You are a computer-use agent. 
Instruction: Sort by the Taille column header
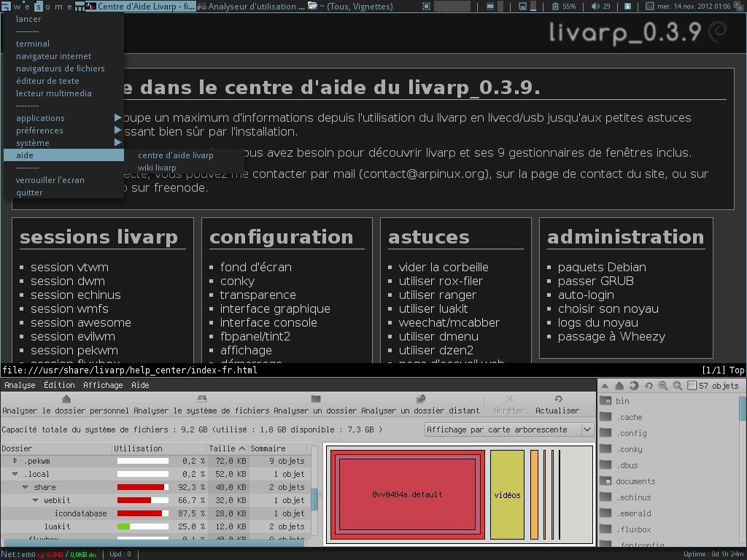tap(228, 448)
